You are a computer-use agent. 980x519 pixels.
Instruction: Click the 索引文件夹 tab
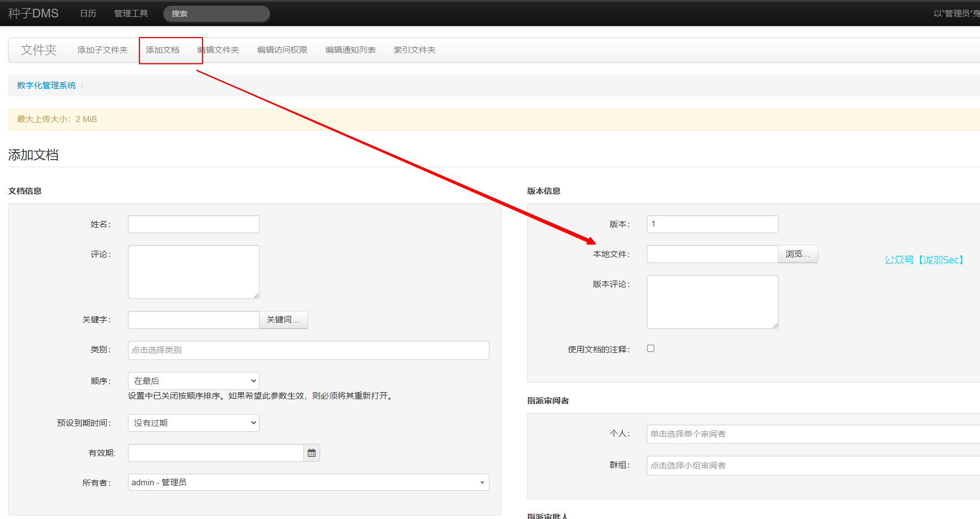click(x=414, y=50)
